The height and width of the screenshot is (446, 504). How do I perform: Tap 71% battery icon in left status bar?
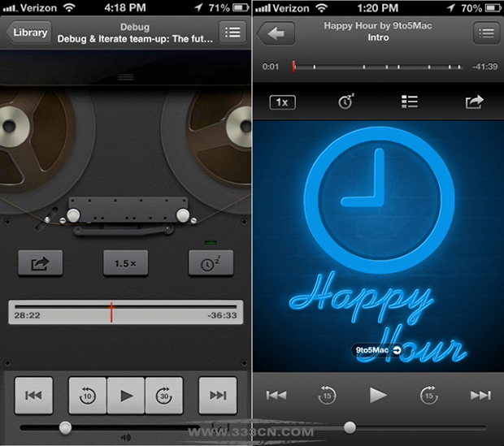(241, 7)
